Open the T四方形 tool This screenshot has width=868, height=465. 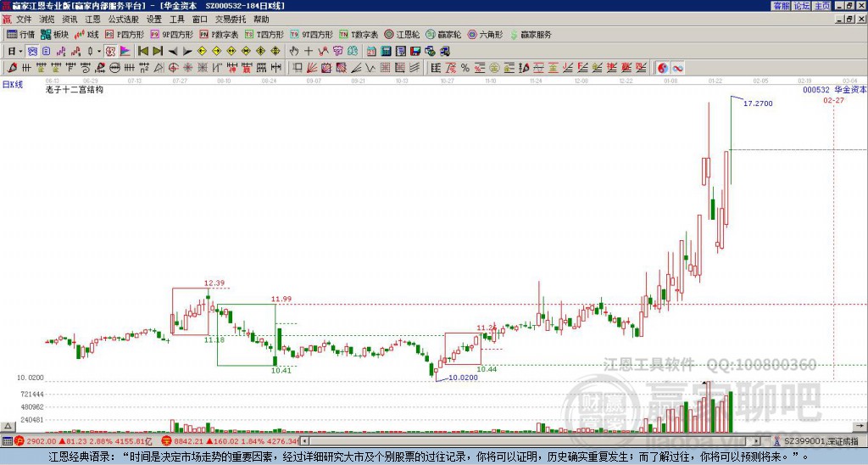pos(264,34)
